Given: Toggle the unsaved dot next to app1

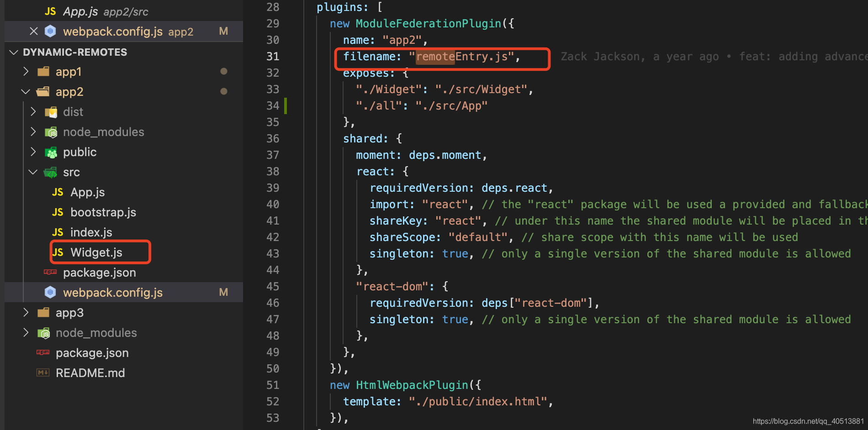Looking at the screenshot, I should tap(224, 71).
